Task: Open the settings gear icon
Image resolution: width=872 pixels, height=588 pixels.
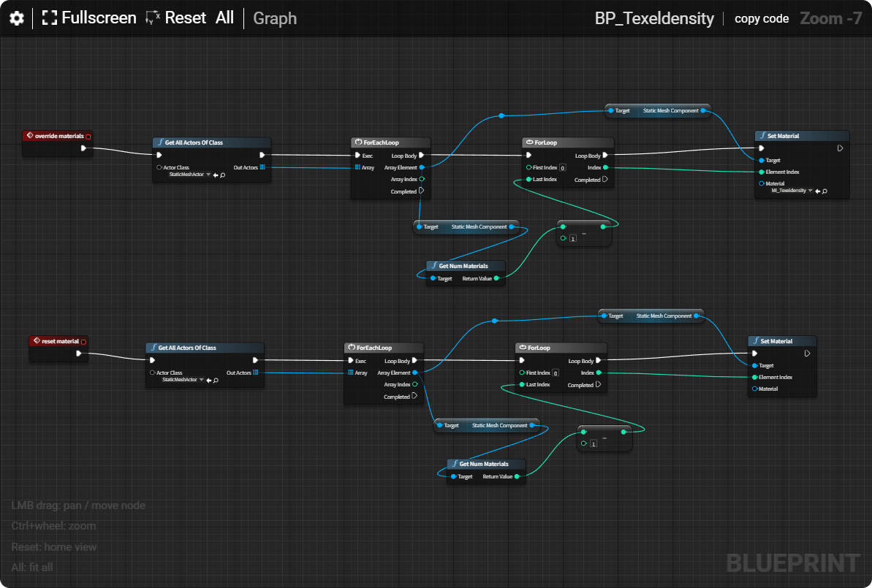Action: [x=17, y=18]
